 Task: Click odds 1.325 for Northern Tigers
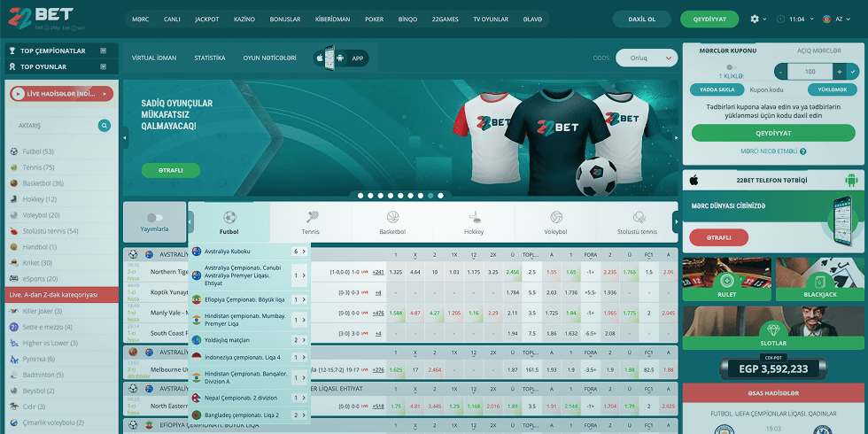click(396, 272)
